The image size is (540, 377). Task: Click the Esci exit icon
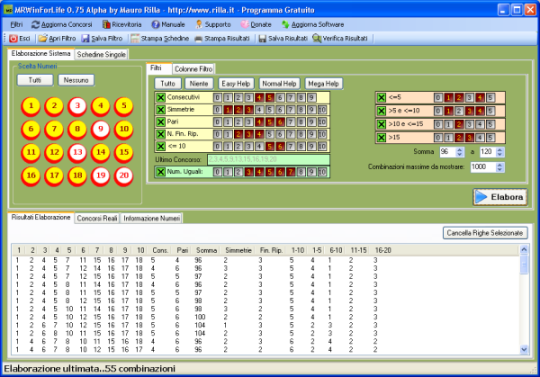click(13, 38)
